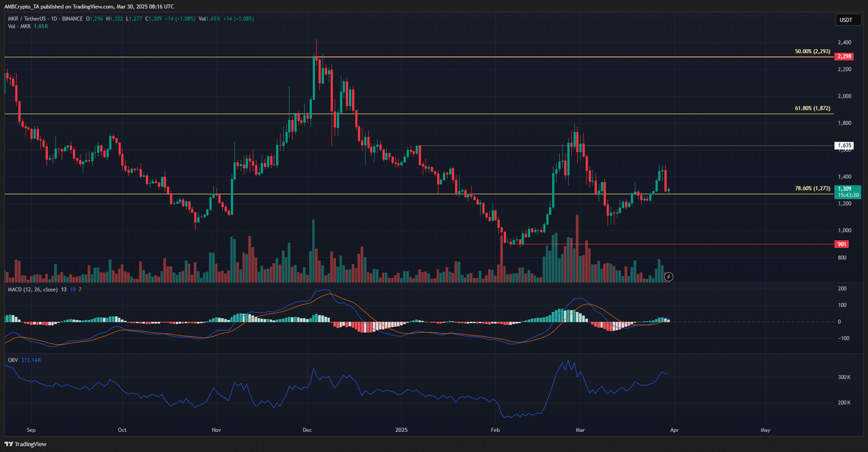Click the white 1,635 price label
This screenshot has width=868, height=452.
(844, 145)
